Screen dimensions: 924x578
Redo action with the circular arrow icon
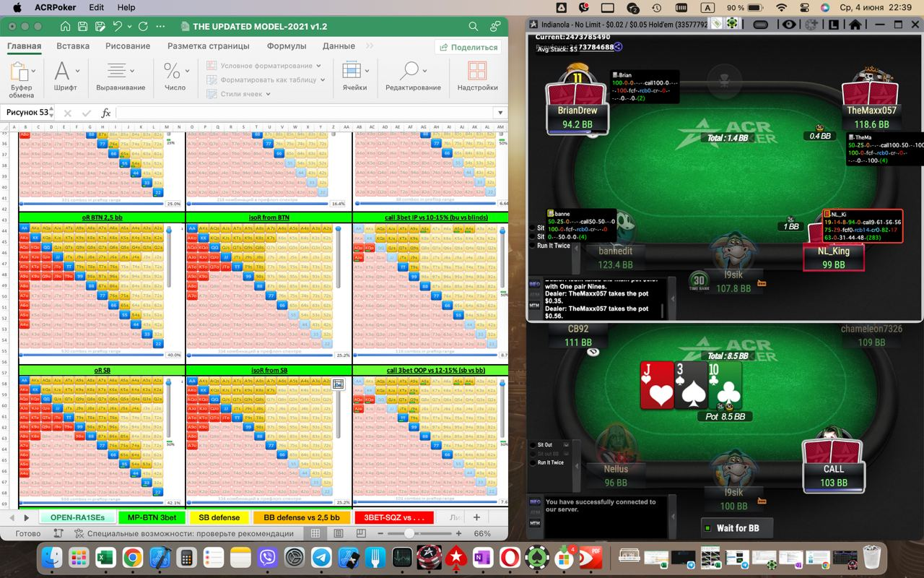tap(143, 26)
